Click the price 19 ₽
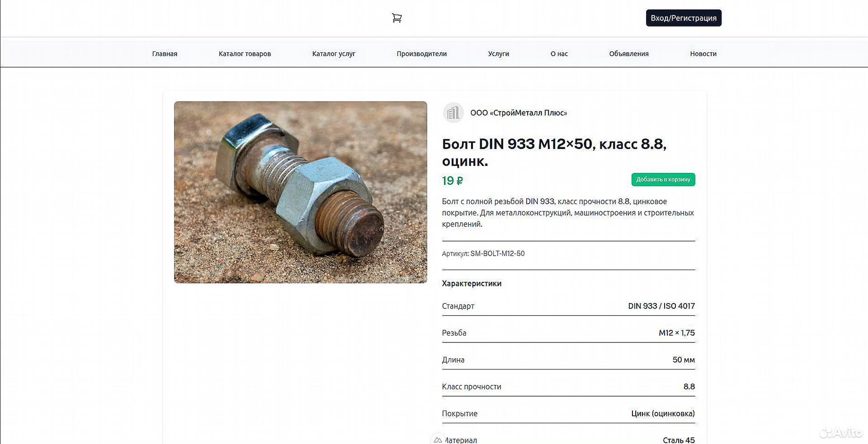This screenshot has height=444, width=868. coord(452,181)
